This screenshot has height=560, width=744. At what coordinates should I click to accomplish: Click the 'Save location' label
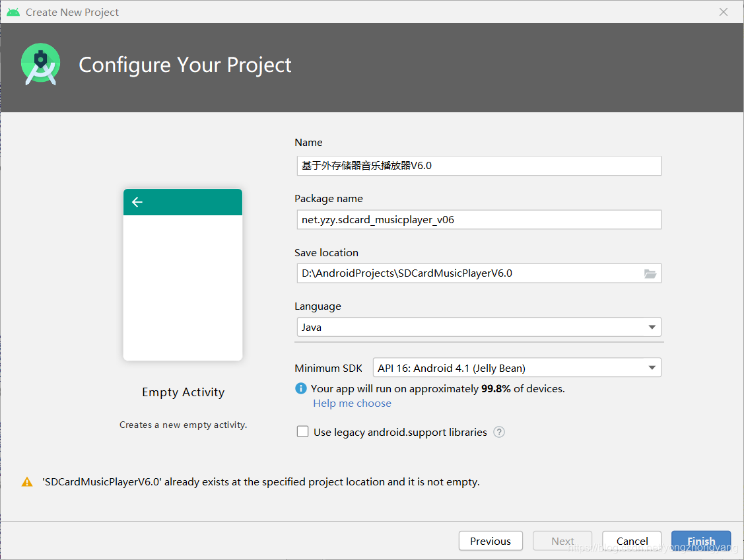tap(326, 252)
